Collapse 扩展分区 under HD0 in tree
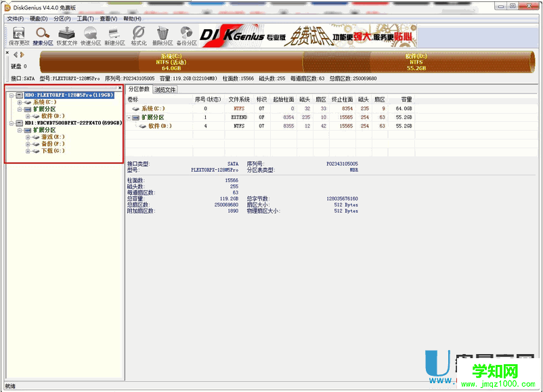Image resolution: width=543 pixels, height=392 pixels. click(20, 109)
